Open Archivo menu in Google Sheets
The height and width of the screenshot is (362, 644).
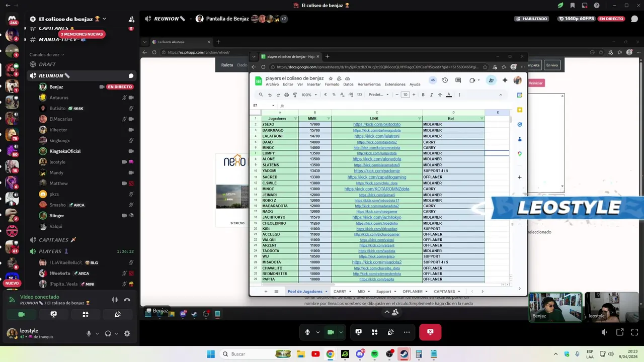click(x=272, y=84)
